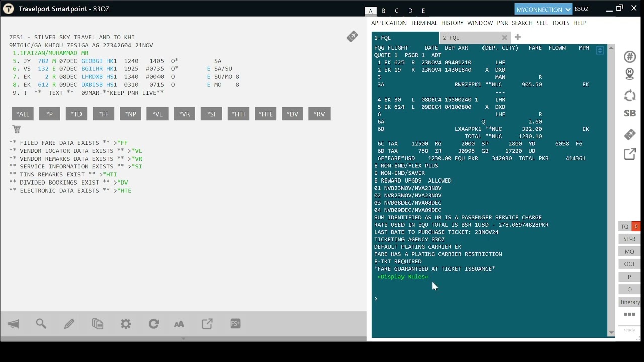Viewport: 644px width, 362px height.
Task: Click the SP-B quick command button
Action: [x=629, y=239]
